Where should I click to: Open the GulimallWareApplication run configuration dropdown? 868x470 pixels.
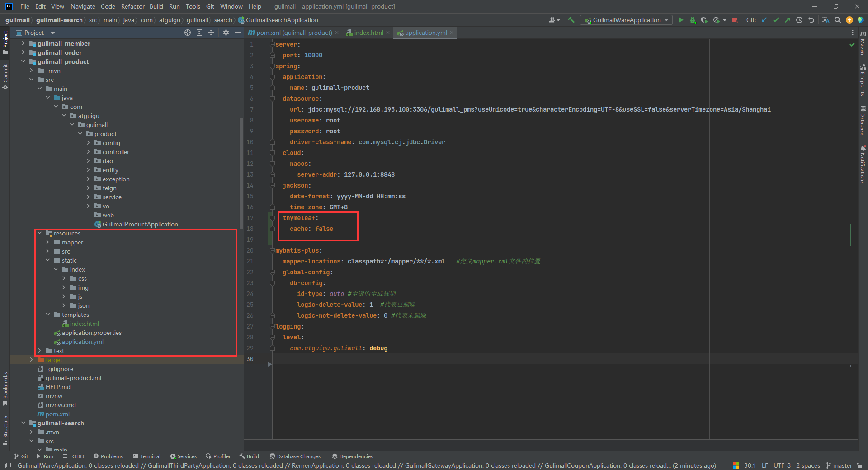[x=627, y=20]
